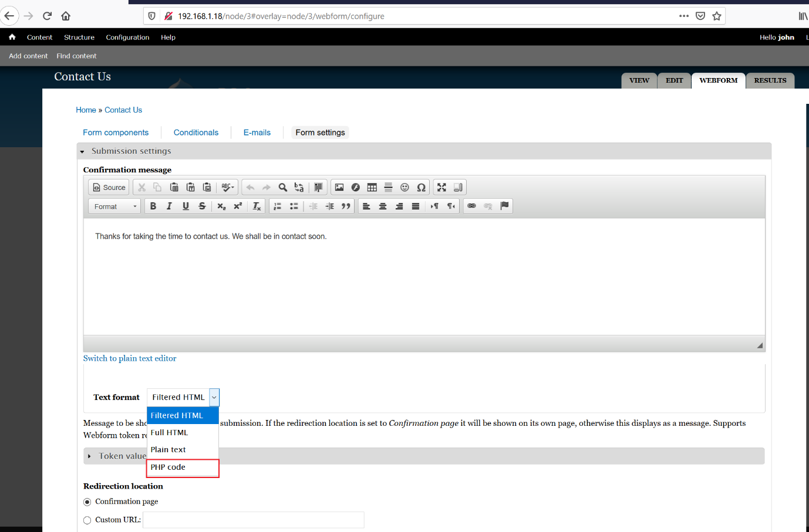Click the Insert link chain icon
The image size is (809, 532).
pyautogui.click(x=471, y=206)
